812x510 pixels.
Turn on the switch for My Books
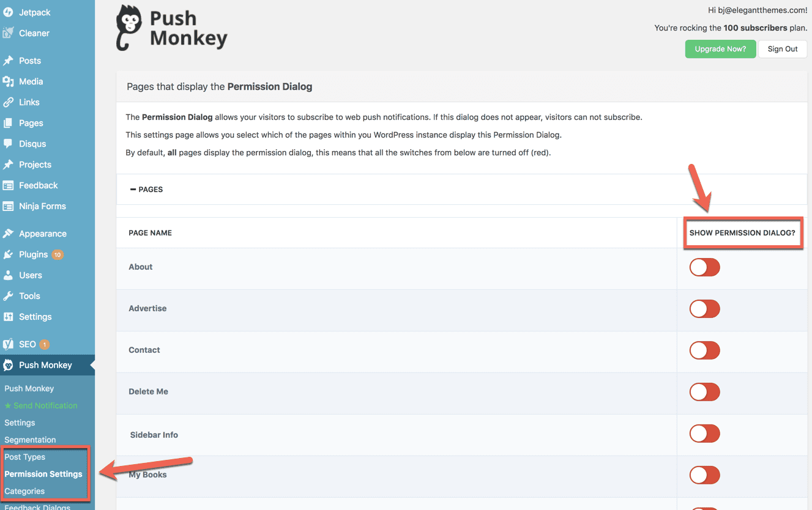click(704, 475)
